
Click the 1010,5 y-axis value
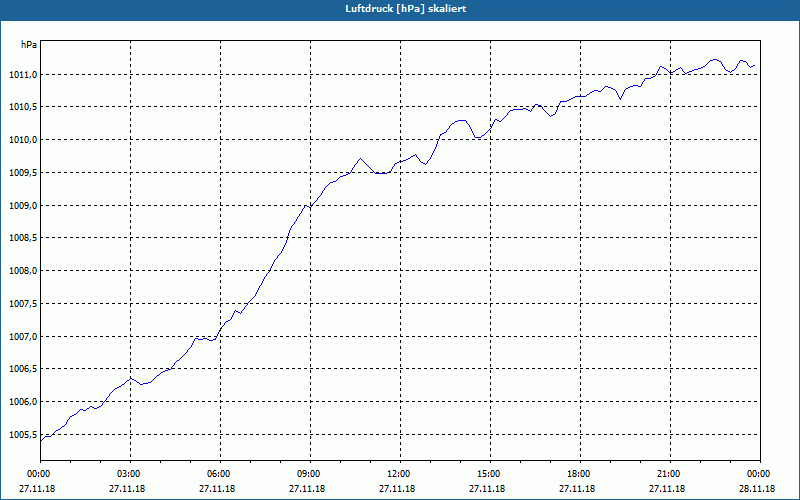pyautogui.click(x=23, y=107)
